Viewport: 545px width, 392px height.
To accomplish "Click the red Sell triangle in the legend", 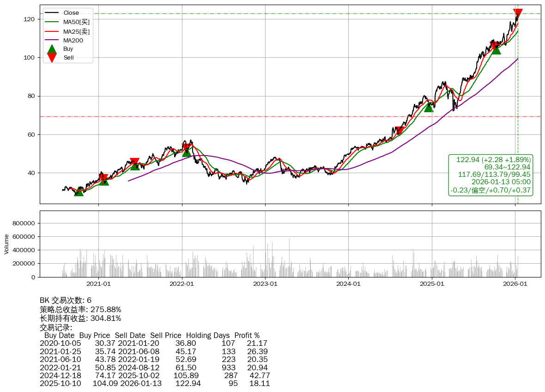I will pos(52,58).
